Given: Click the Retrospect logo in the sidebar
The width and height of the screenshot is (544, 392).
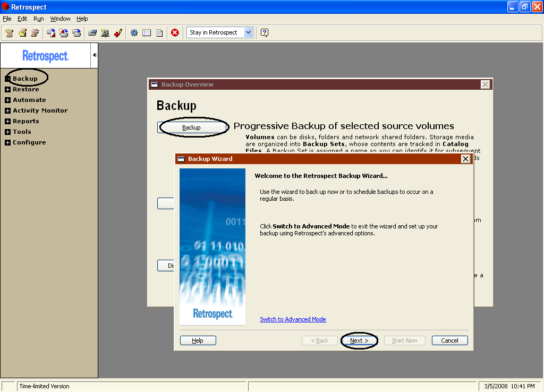Looking at the screenshot, I should pyautogui.click(x=46, y=55).
